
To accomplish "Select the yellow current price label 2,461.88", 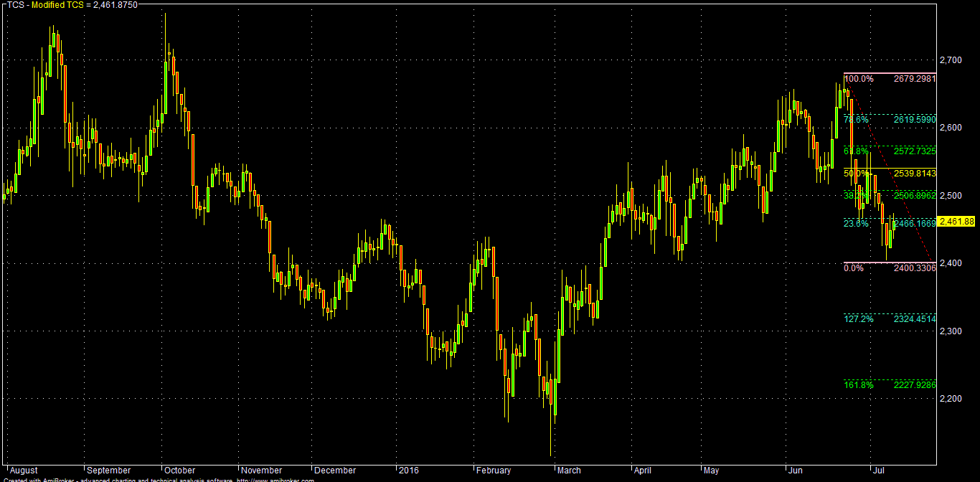I will (x=956, y=222).
